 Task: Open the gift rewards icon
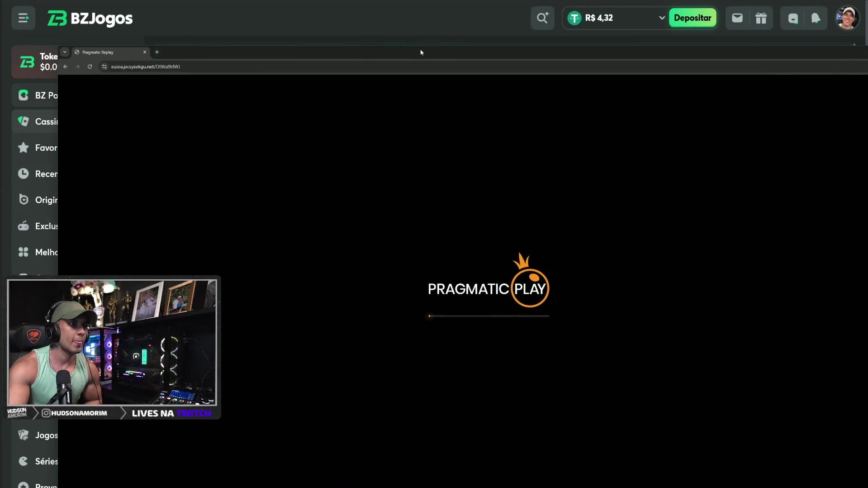coord(761,18)
